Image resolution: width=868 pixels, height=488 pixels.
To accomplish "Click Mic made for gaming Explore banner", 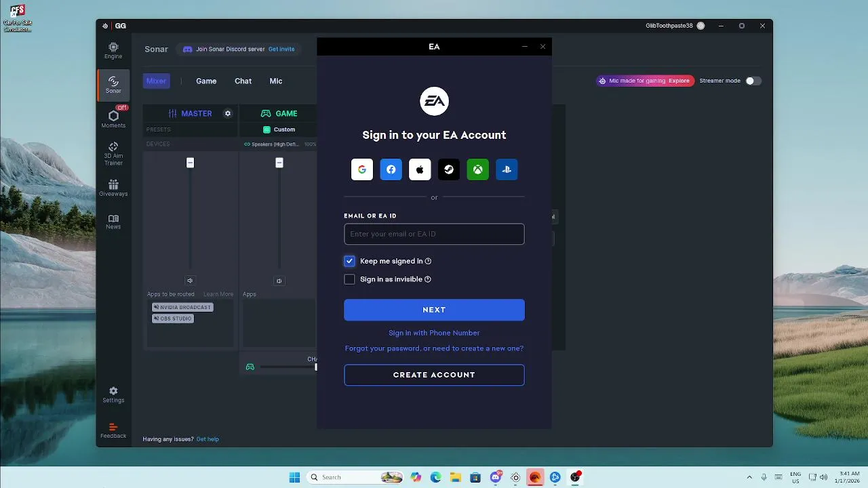I will (646, 81).
